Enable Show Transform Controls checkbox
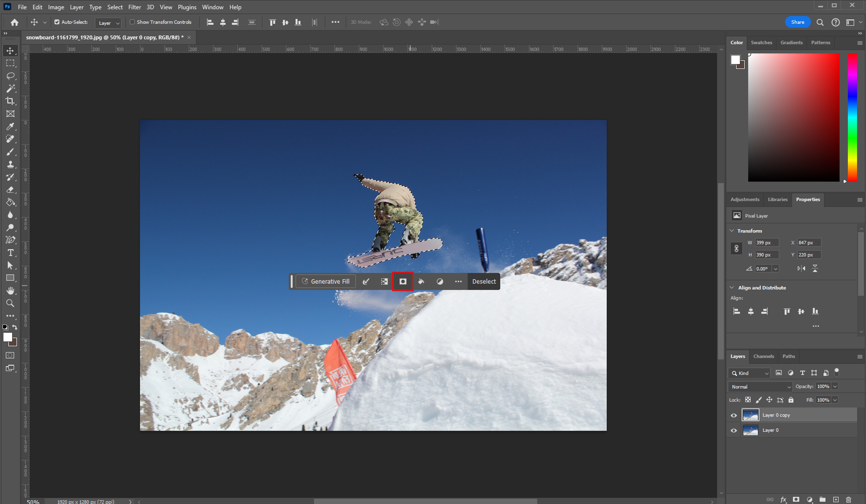The width and height of the screenshot is (866, 504). pos(132,22)
